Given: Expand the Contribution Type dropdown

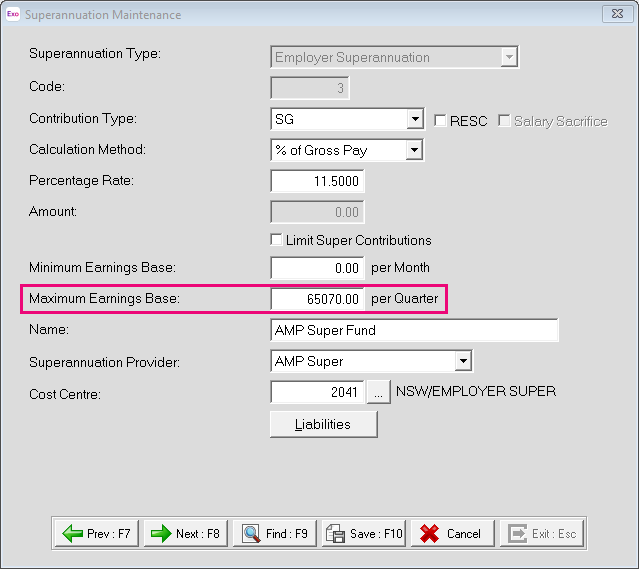Looking at the screenshot, I should (x=415, y=120).
